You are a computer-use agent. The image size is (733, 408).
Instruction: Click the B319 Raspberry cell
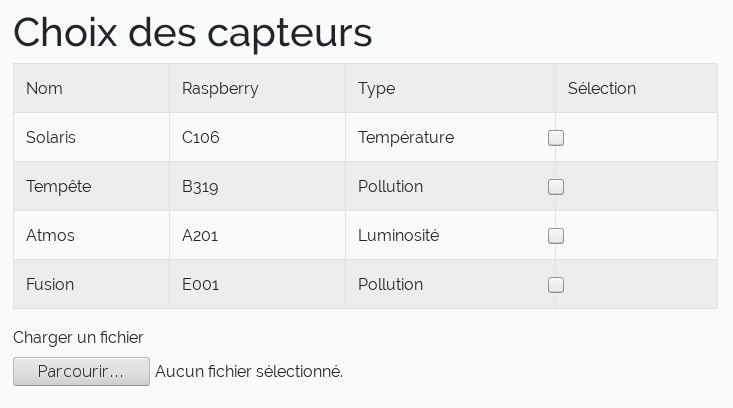tap(200, 186)
